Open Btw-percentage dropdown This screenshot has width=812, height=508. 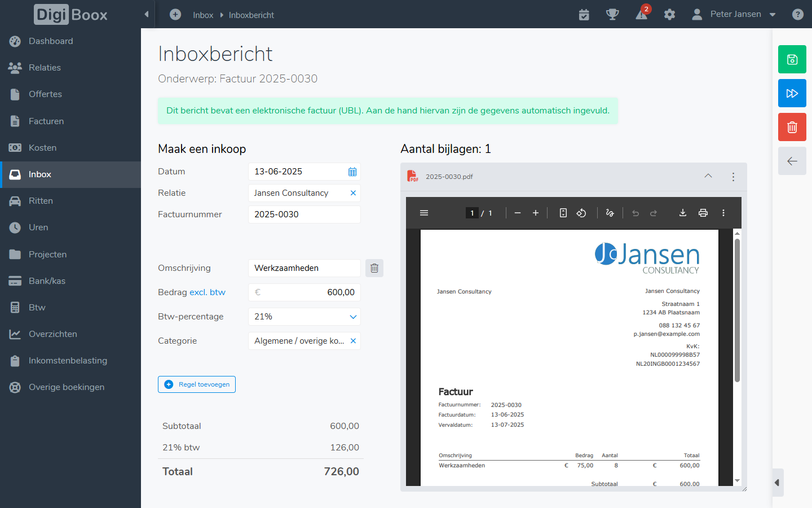pos(304,317)
